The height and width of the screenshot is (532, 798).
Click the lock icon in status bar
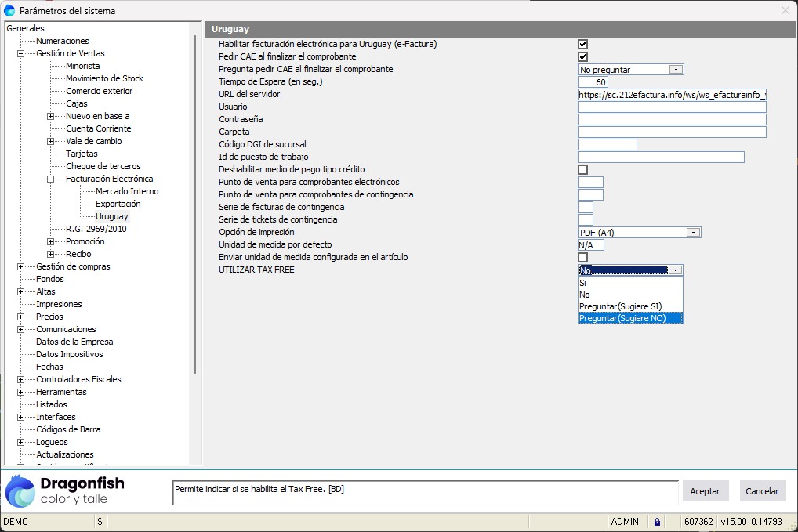pos(656,522)
